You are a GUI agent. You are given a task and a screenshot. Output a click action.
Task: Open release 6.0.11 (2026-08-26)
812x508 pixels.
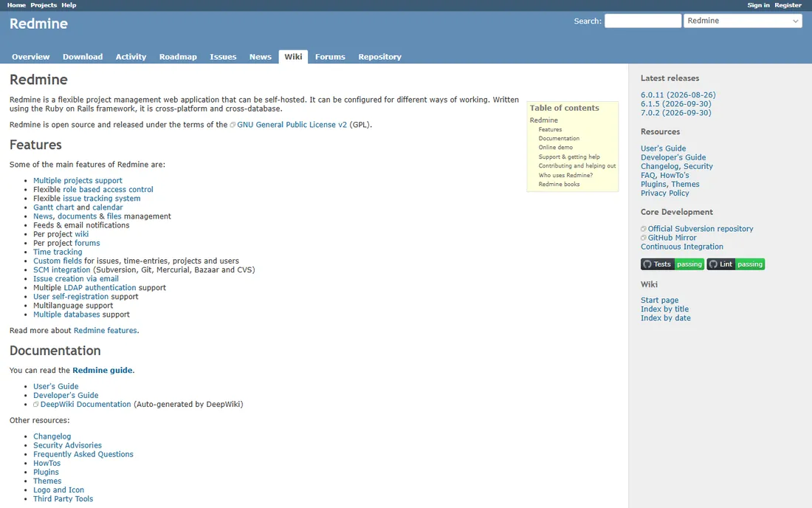point(678,95)
